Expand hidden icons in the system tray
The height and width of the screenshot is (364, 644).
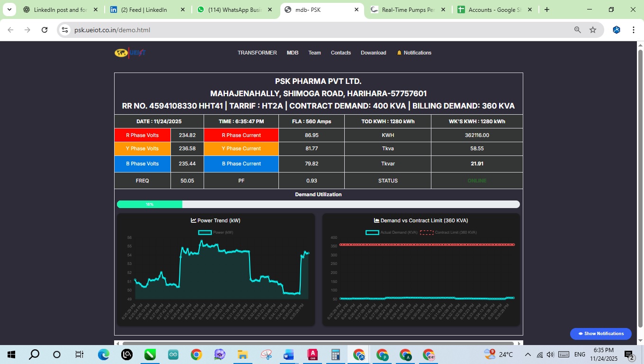(527, 354)
